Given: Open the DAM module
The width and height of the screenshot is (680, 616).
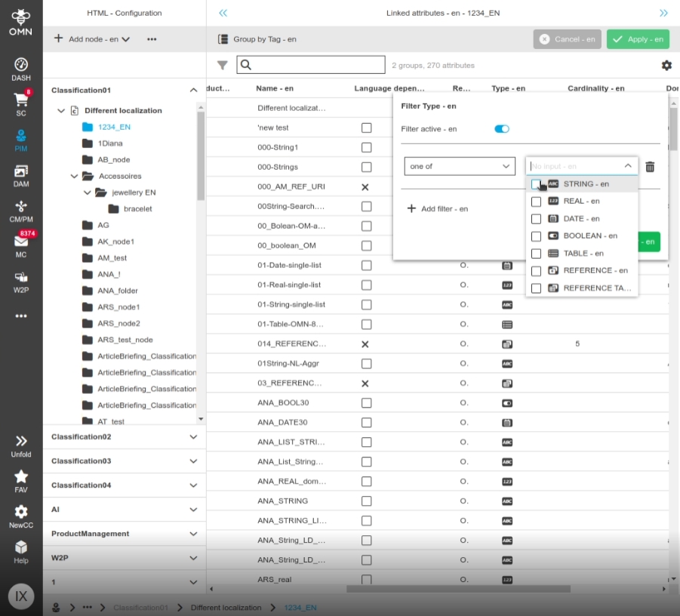Looking at the screenshot, I should pos(21,176).
